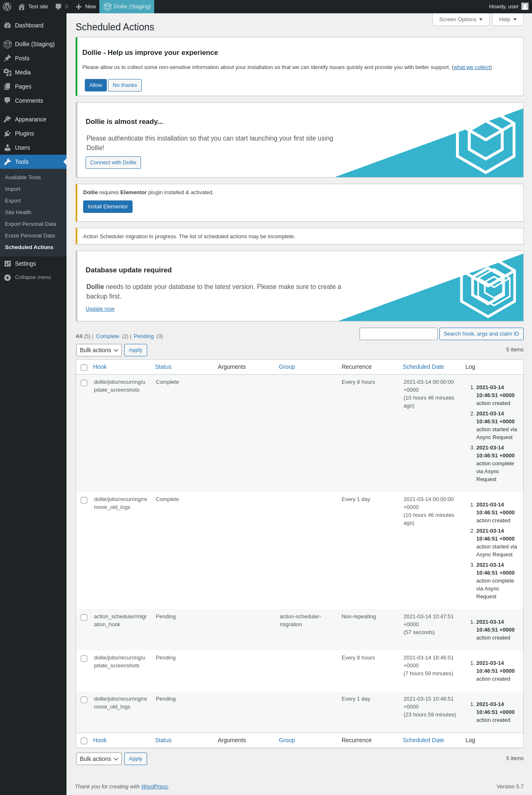Click the Plugins plug icon
This screenshot has width=532, height=795.
click(x=7, y=133)
